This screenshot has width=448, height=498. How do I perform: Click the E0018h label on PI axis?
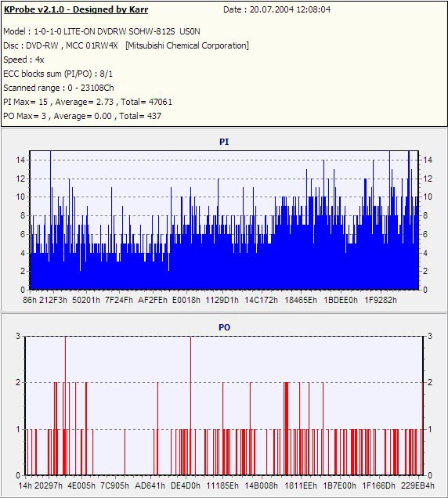(186, 300)
